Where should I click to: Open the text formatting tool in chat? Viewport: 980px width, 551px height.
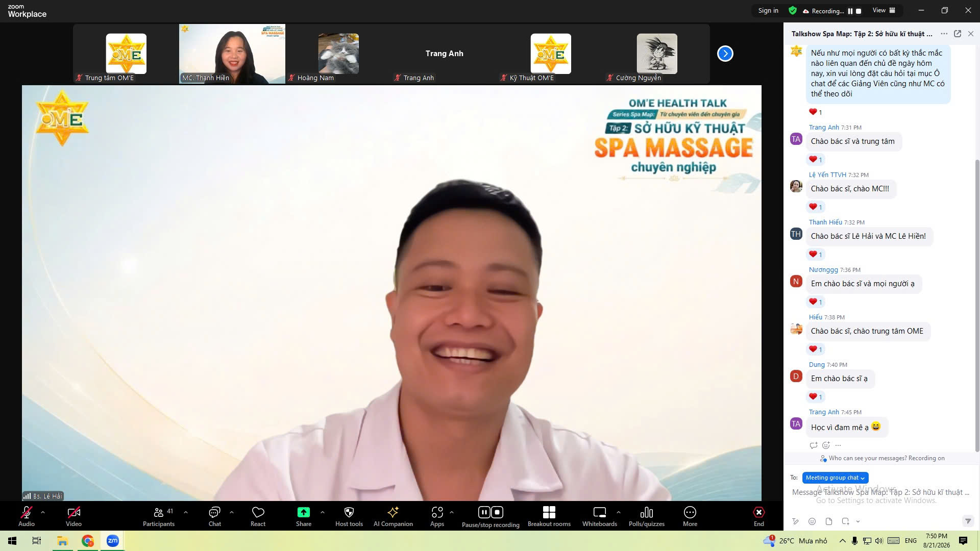pyautogui.click(x=796, y=521)
